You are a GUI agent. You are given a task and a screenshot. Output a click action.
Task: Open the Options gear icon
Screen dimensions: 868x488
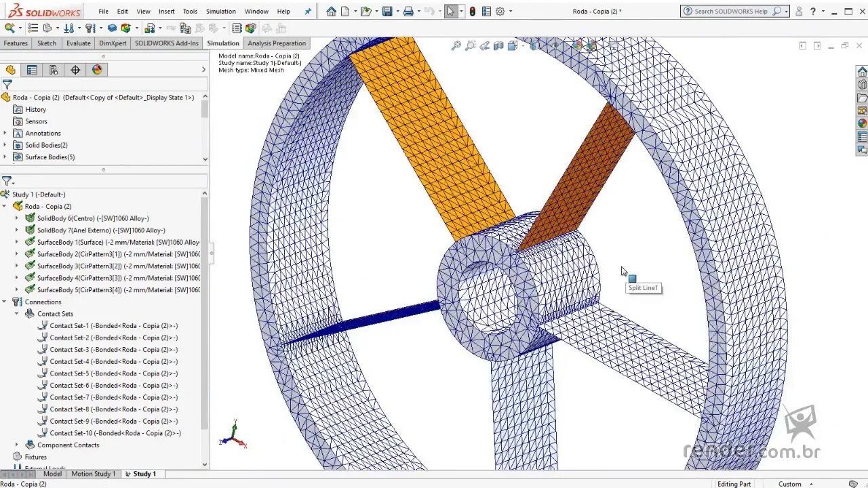coord(500,11)
